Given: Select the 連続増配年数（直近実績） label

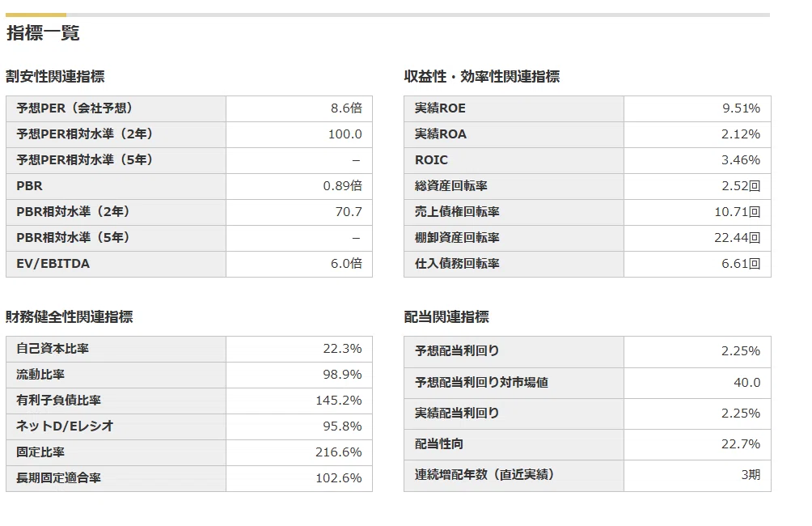Looking at the screenshot, I should [484, 475].
